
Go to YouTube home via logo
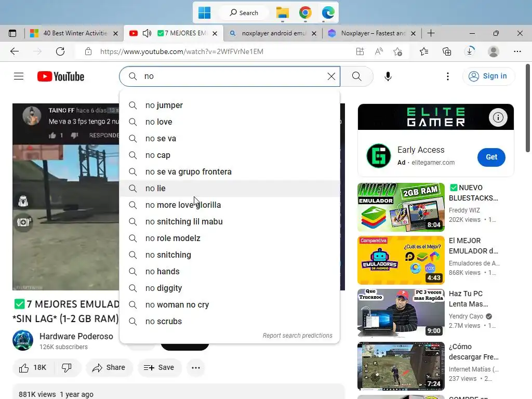(x=61, y=77)
